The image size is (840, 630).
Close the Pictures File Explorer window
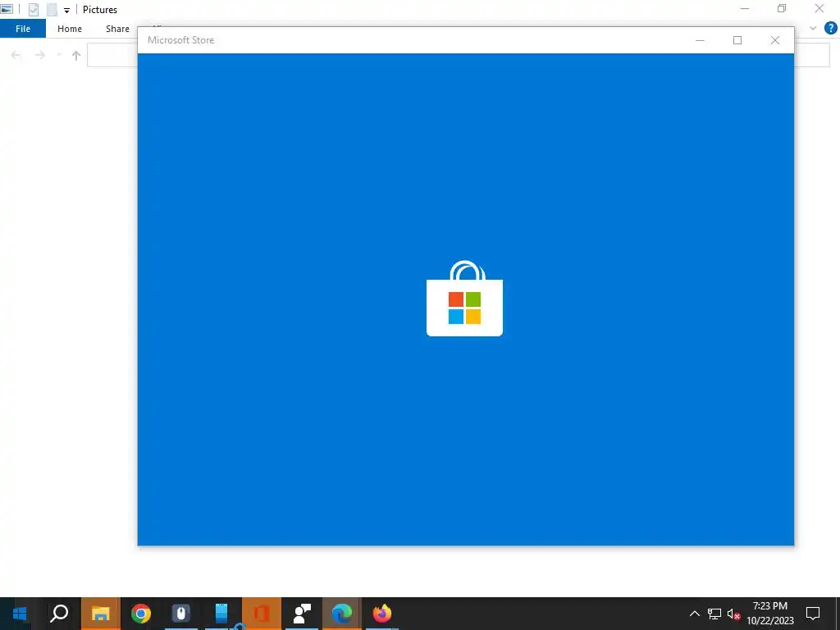click(x=819, y=8)
